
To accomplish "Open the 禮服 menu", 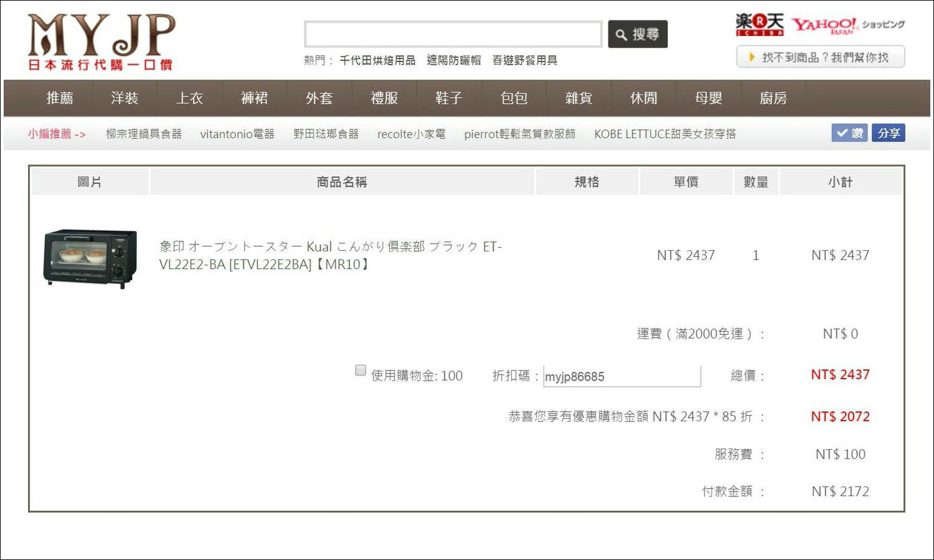I will click(384, 98).
